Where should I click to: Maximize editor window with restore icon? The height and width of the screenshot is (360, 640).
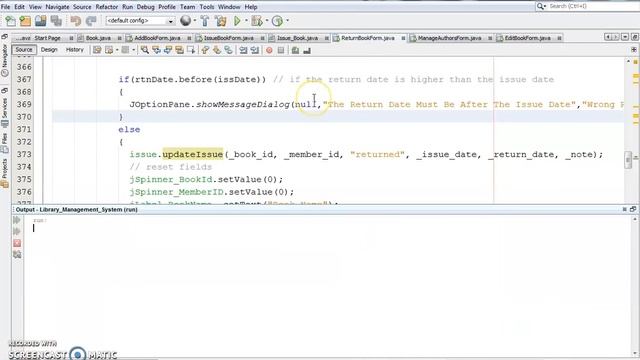tap(634, 37)
